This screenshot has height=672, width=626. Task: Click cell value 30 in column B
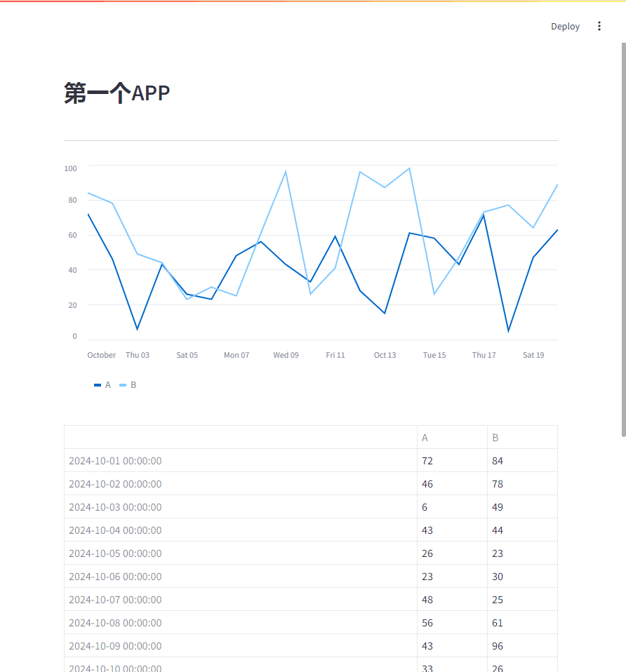click(522, 577)
